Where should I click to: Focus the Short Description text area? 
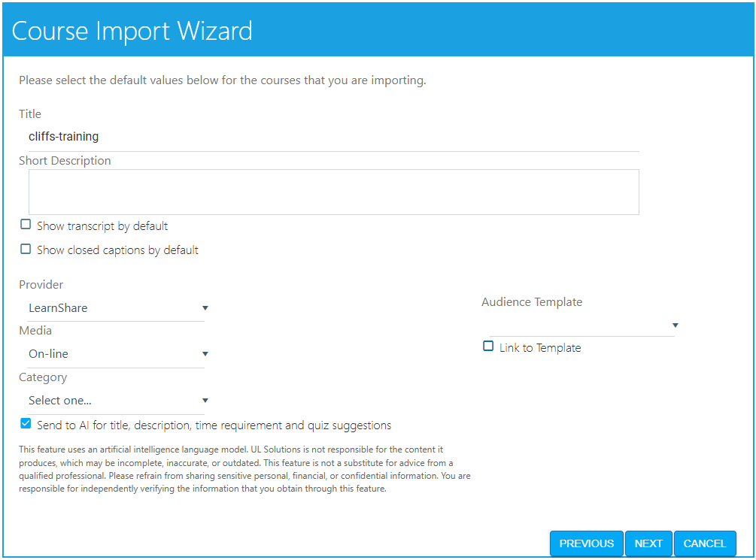pos(333,192)
